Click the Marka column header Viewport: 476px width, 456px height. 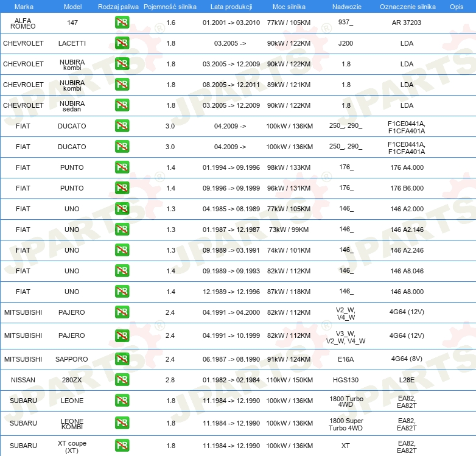point(24,7)
